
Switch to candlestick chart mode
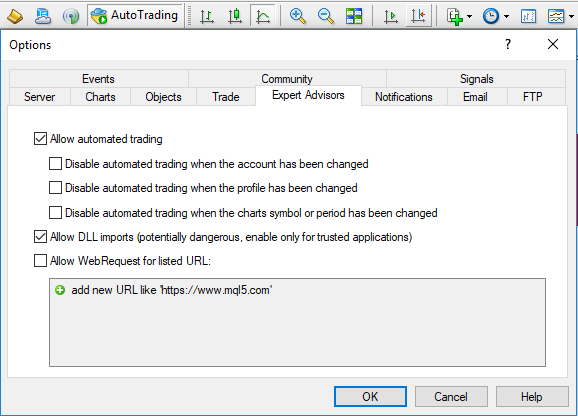pos(234,16)
